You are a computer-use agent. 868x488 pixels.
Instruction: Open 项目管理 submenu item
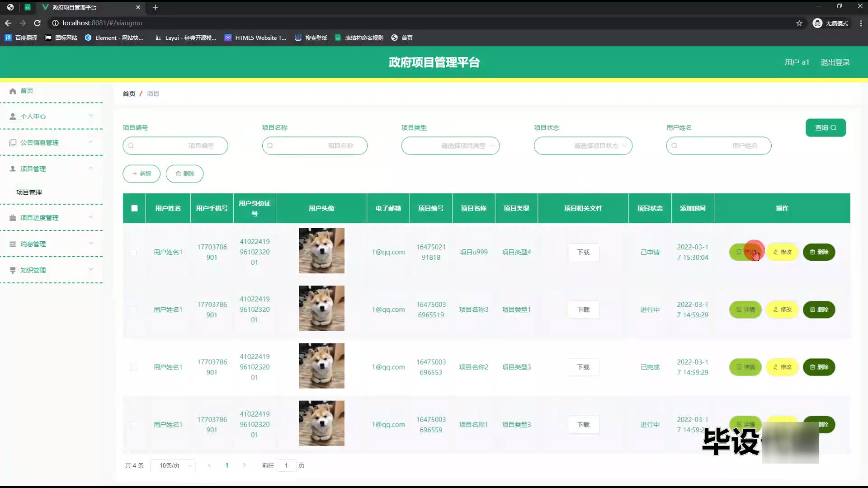(x=29, y=192)
